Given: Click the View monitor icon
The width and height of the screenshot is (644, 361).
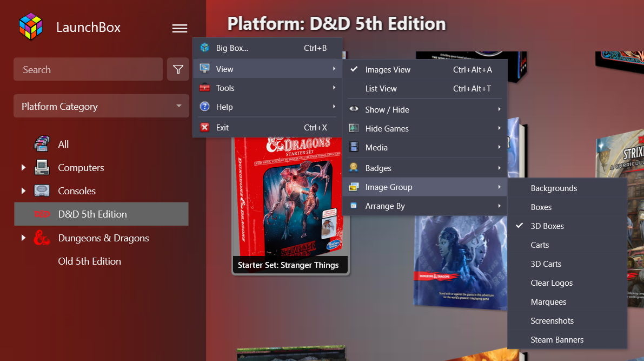Looking at the screenshot, I should point(204,69).
